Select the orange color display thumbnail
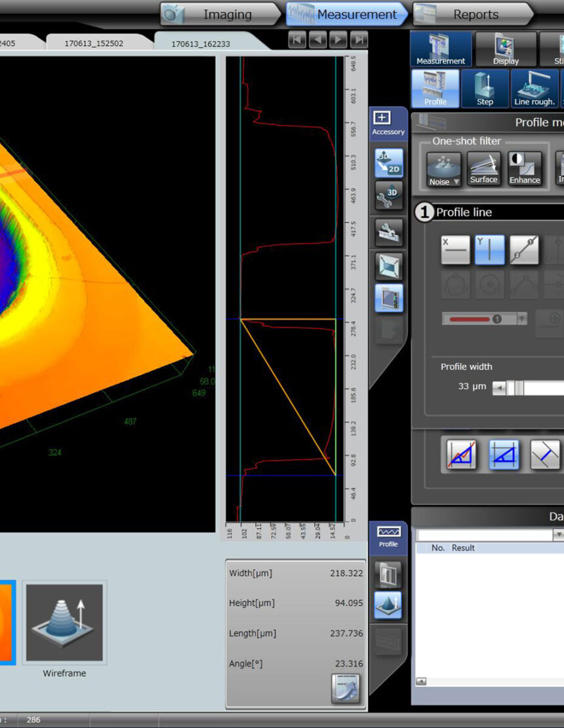 pyautogui.click(x=7, y=622)
